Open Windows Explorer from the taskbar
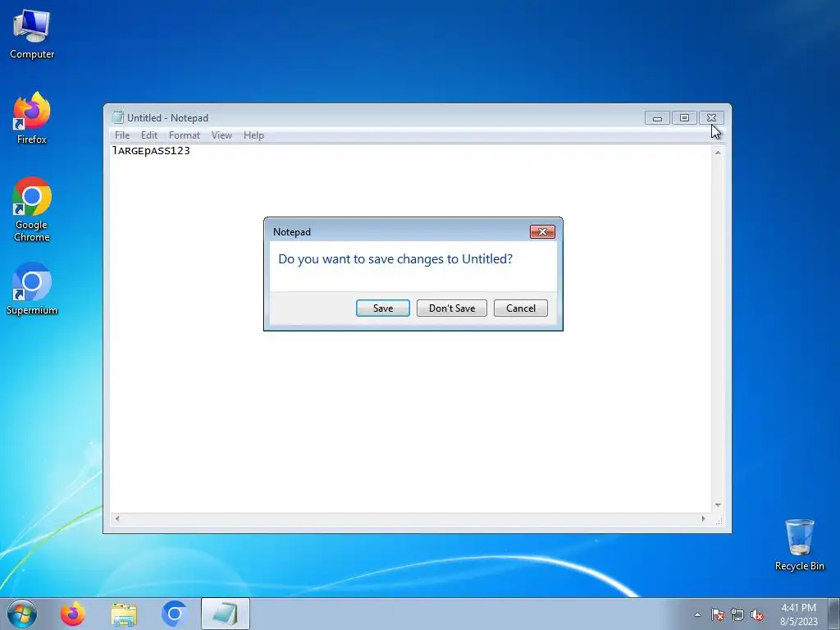Image resolution: width=840 pixels, height=630 pixels. point(124,614)
